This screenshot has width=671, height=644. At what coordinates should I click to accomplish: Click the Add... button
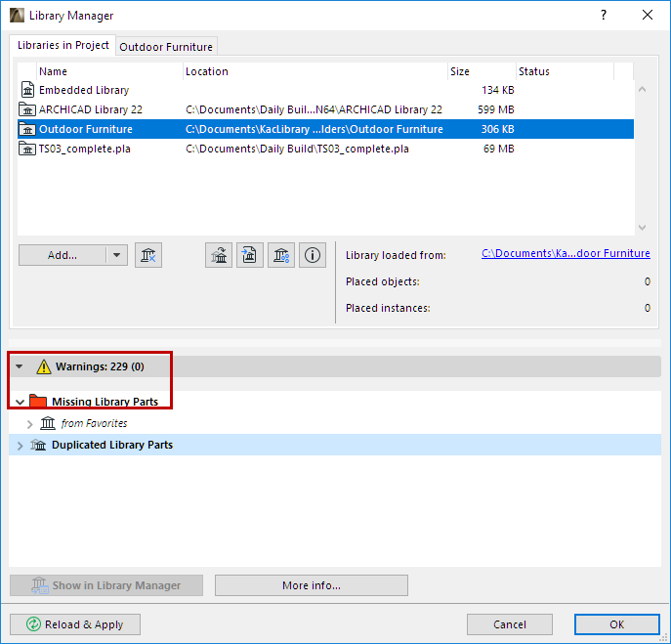63,255
